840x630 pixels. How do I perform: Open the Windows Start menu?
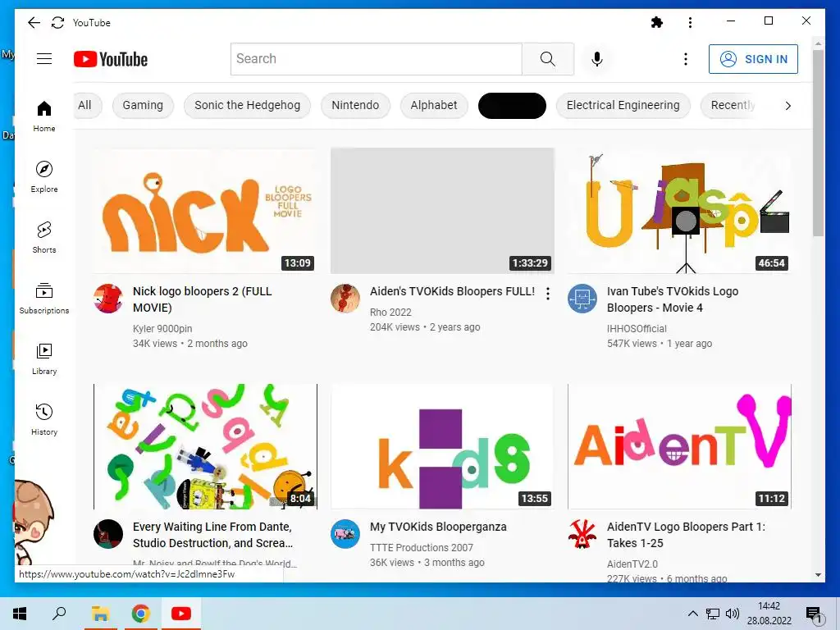[20, 614]
